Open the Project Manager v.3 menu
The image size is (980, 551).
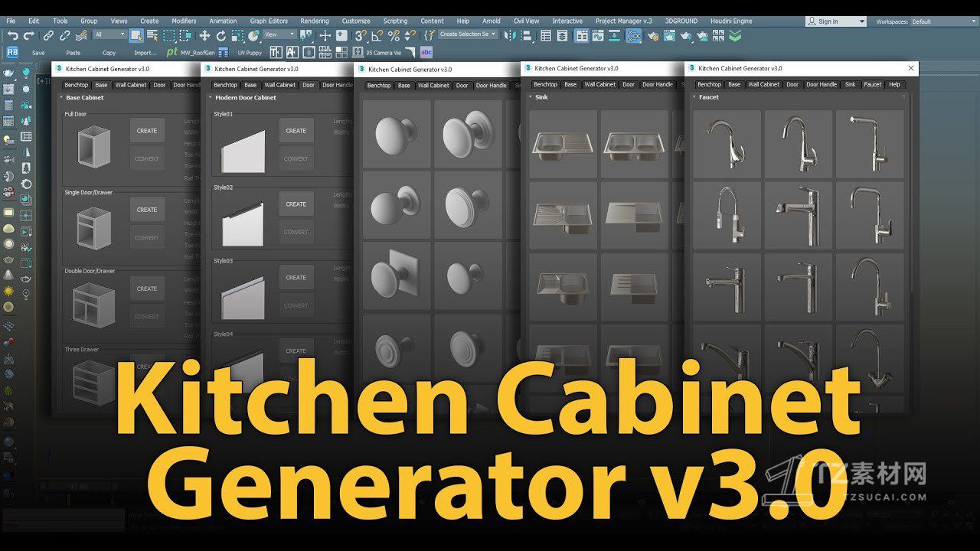624,21
